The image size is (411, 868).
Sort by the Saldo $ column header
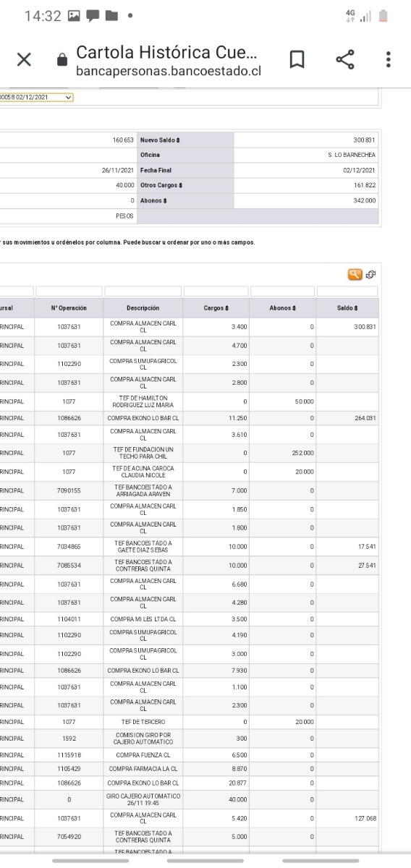tap(347, 308)
